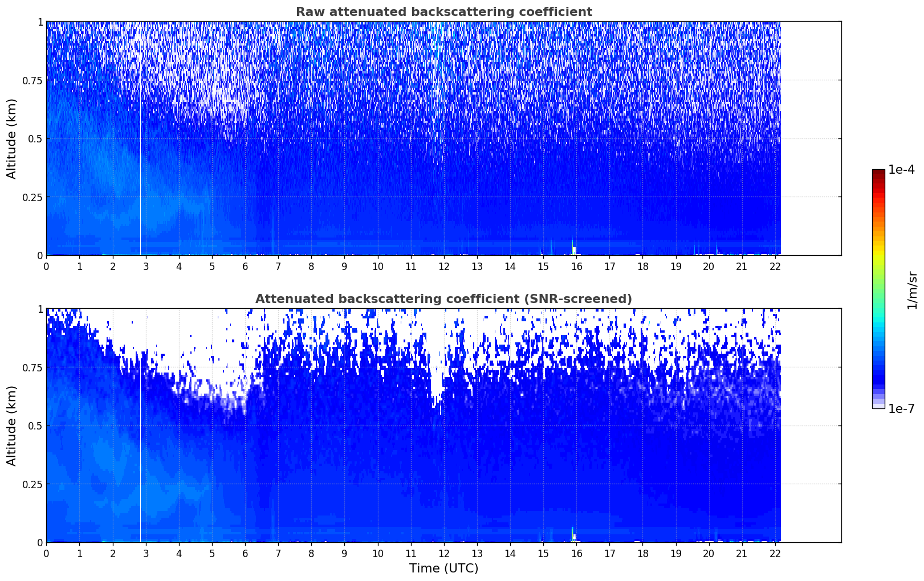
Task: Click the '3' tick on the bottom time axis
Action: [146, 554]
